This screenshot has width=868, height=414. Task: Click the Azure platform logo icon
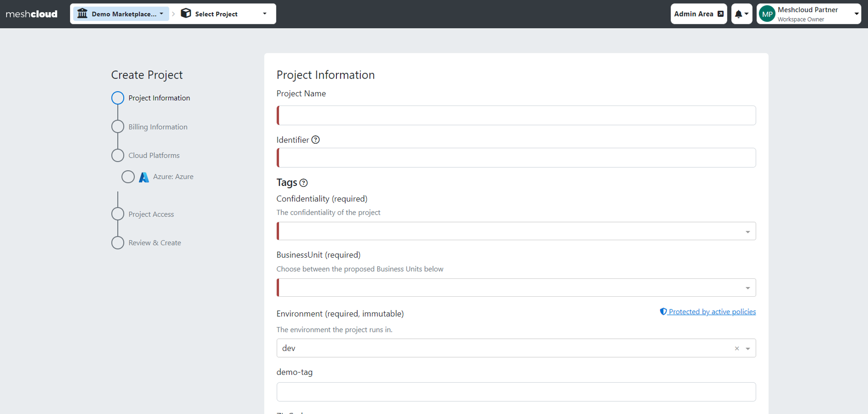[144, 177]
